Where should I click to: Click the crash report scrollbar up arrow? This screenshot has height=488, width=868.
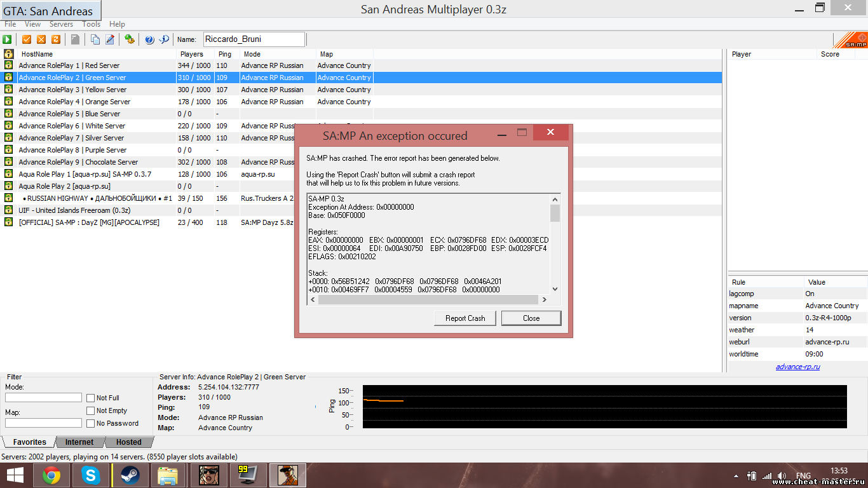point(555,199)
